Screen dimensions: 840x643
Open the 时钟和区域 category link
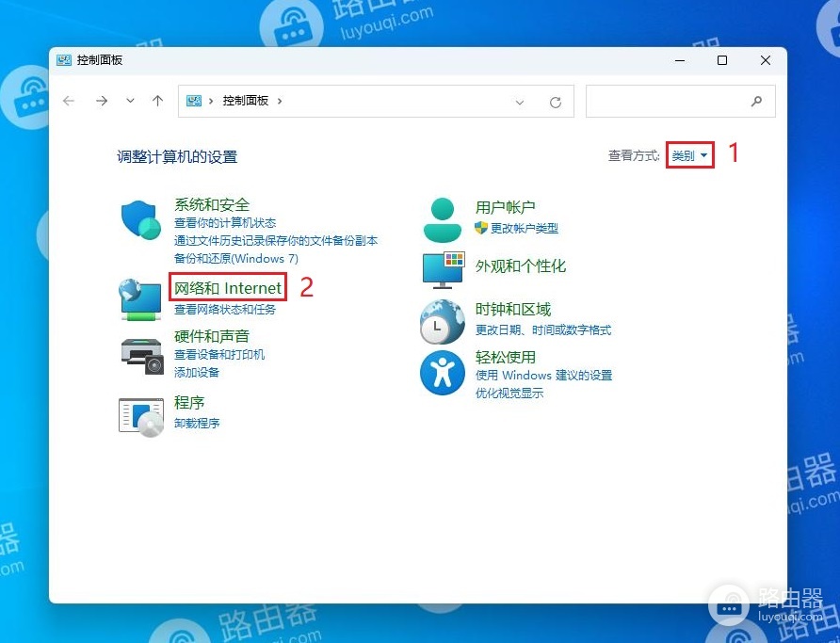[513, 310]
